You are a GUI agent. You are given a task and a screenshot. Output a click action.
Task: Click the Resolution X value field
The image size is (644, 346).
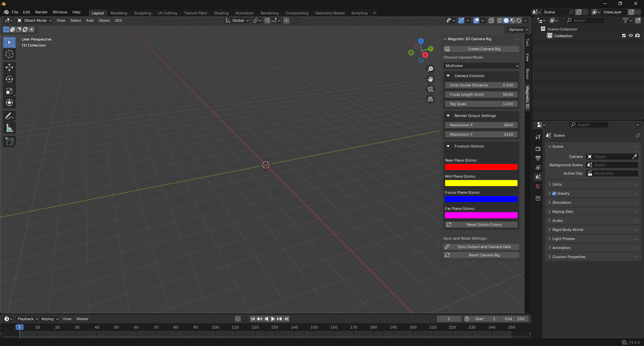[x=481, y=125]
